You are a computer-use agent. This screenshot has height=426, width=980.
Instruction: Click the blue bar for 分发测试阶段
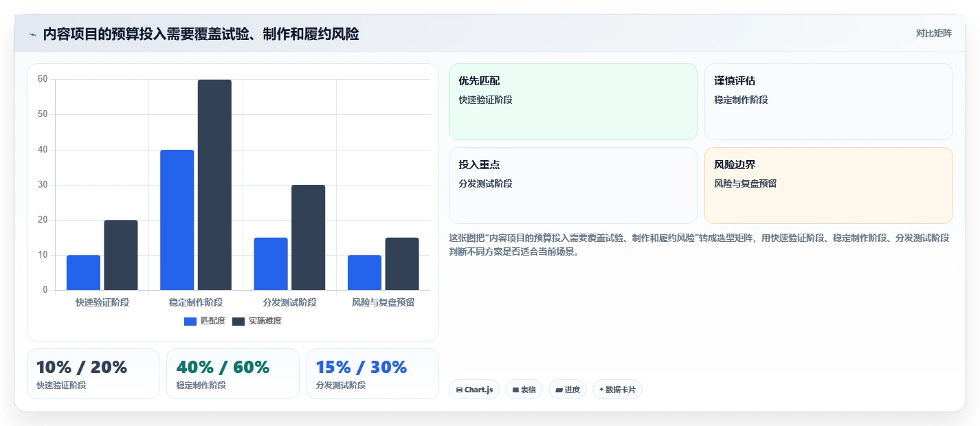(271, 264)
